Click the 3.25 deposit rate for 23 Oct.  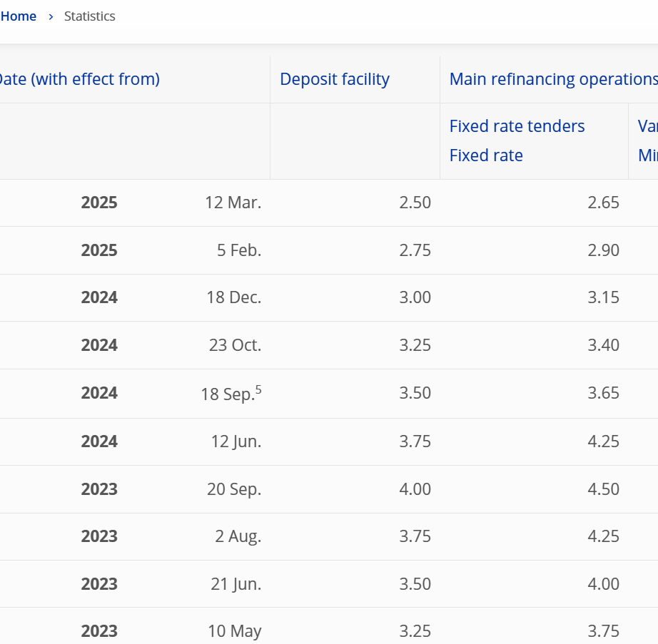coord(415,345)
